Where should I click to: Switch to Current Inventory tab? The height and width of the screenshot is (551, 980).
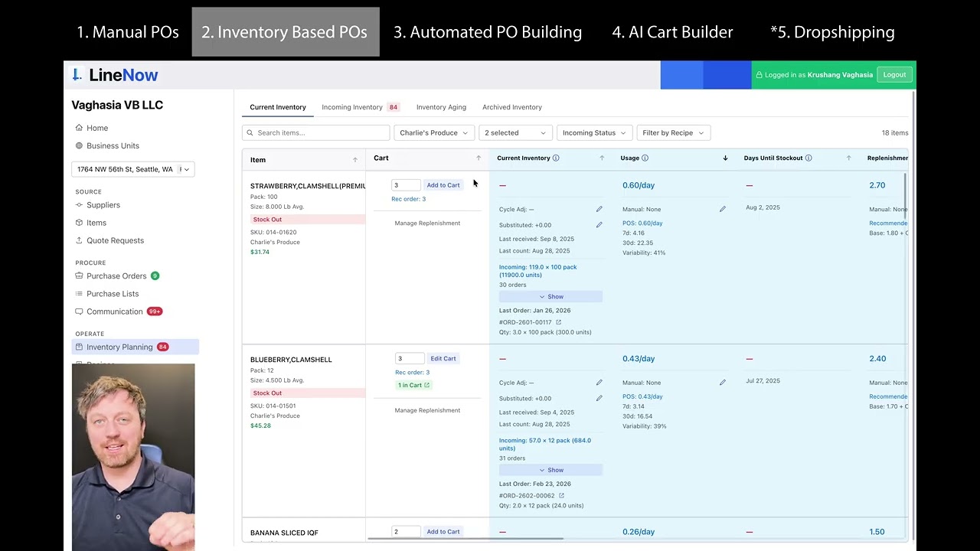[278, 107]
